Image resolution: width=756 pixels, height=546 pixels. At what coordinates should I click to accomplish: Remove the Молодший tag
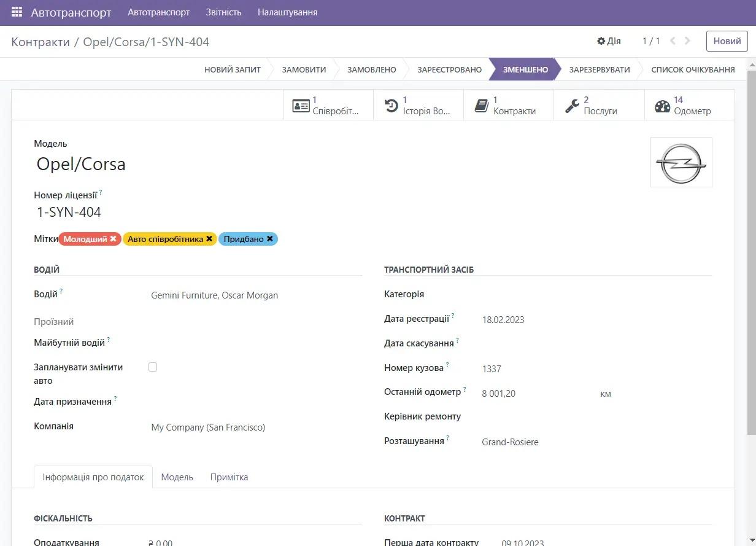(113, 239)
